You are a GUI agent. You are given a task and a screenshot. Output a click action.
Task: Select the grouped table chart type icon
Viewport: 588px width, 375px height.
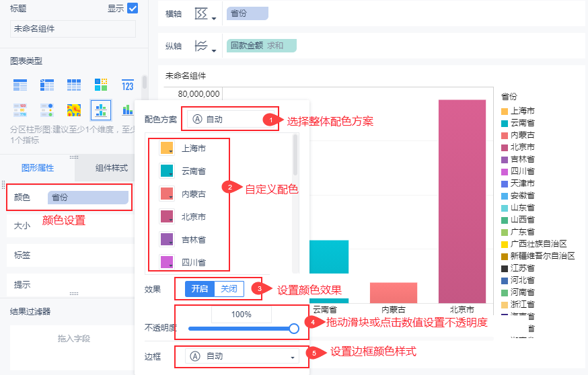pyautogui.click(x=20, y=85)
